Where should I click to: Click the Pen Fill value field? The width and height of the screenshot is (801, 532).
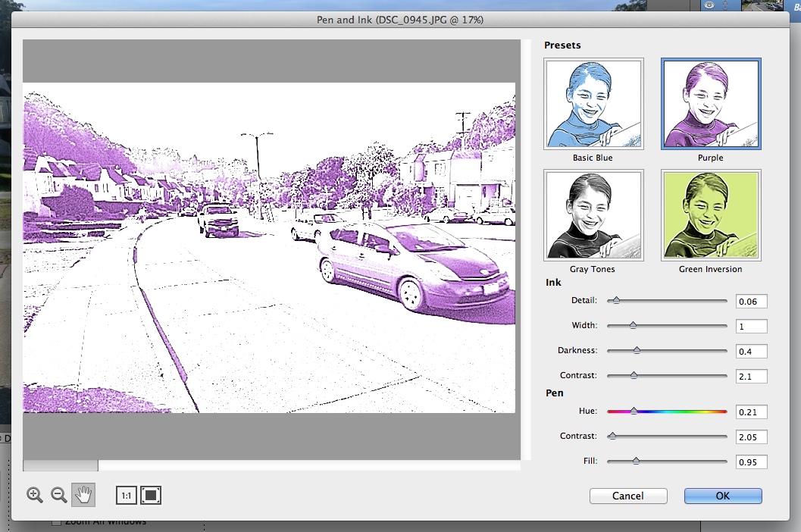pyautogui.click(x=751, y=462)
